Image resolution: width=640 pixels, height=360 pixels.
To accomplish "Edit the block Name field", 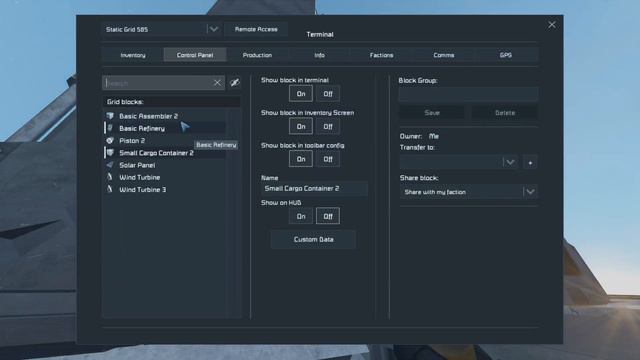I will click(x=314, y=189).
